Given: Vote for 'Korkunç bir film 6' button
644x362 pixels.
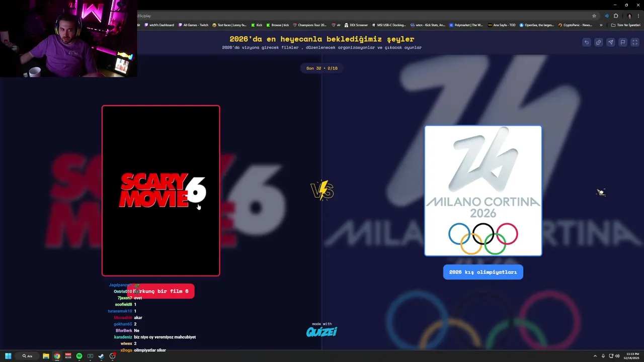Looking at the screenshot, I should 161,291.
